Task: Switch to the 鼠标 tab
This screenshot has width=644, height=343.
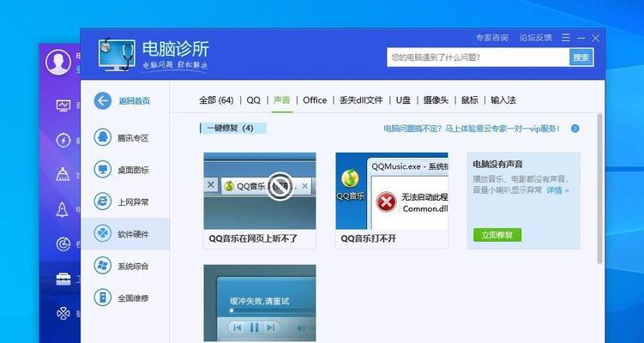Action: tap(469, 100)
